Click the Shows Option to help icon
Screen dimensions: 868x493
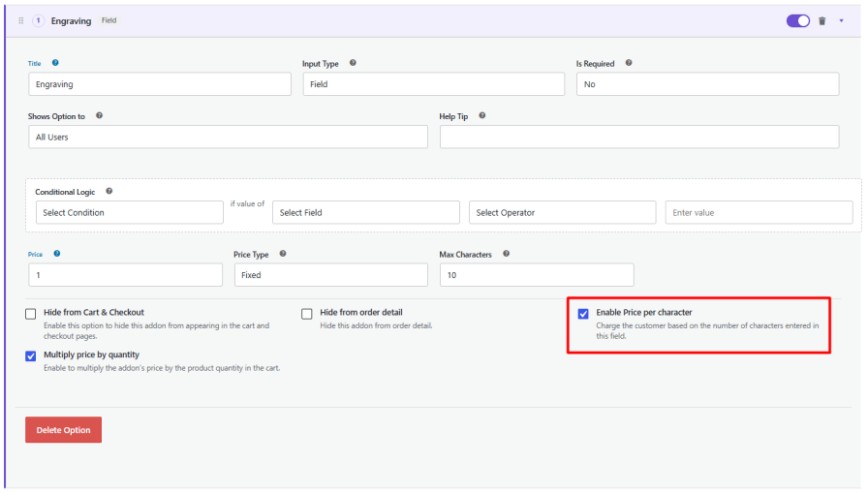click(99, 115)
